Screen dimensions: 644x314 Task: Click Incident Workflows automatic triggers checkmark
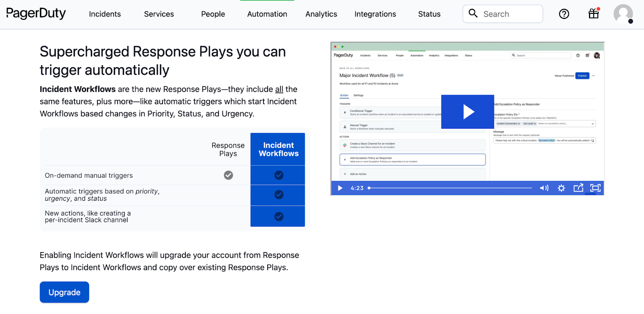tap(279, 195)
